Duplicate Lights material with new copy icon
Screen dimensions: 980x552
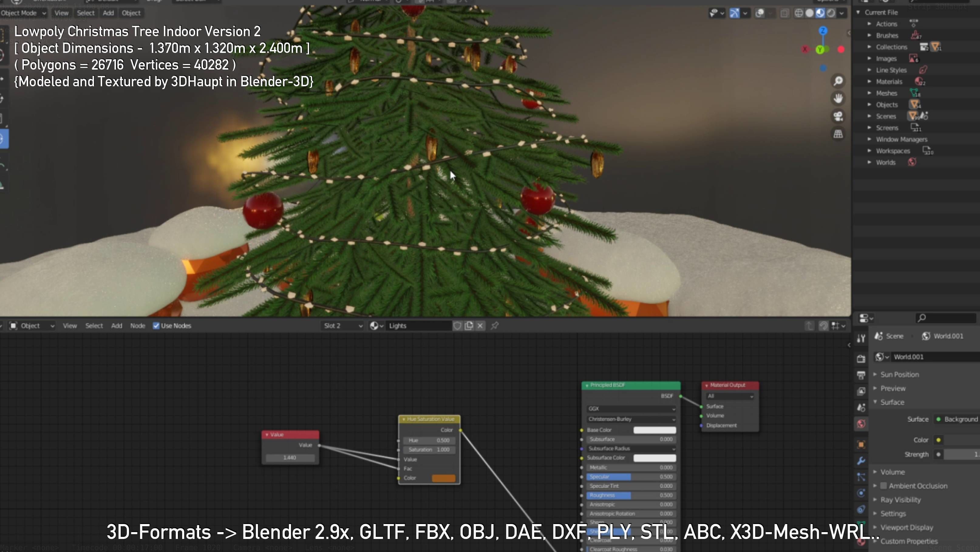pos(469,326)
